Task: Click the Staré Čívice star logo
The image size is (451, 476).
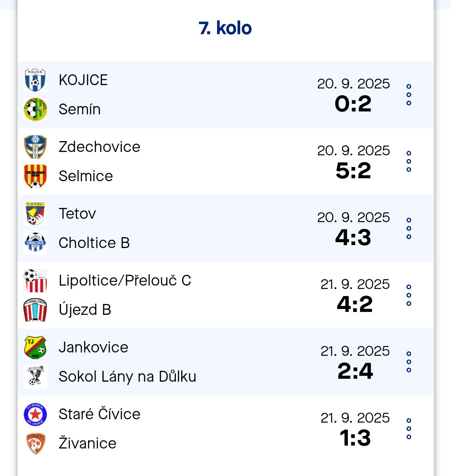Action: click(x=35, y=414)
